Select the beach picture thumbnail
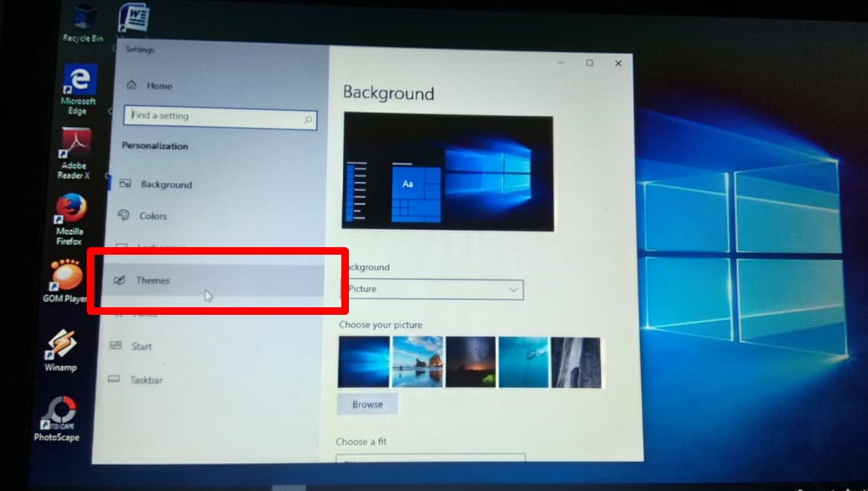The width and height of the screenshot is (868, 491). (416, 362)
